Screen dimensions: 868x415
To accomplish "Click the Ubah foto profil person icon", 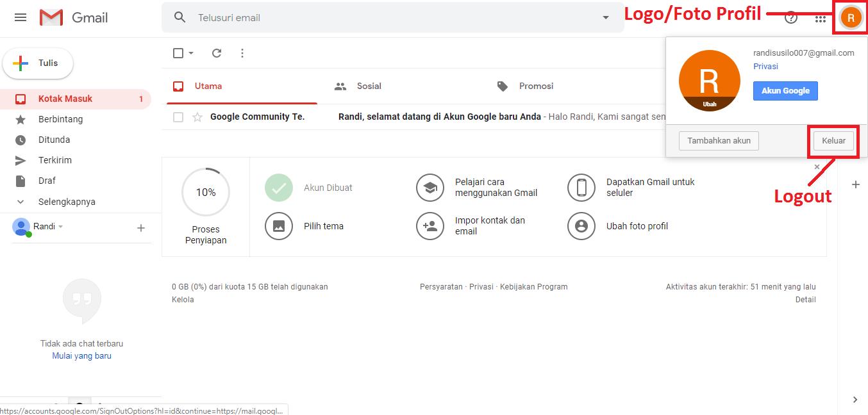I will point(581,226).
